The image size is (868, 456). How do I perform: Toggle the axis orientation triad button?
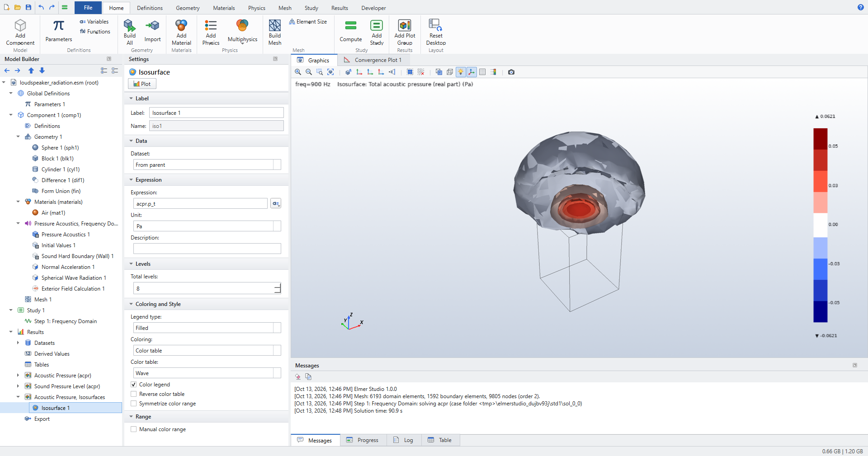(x=472, y=72)
